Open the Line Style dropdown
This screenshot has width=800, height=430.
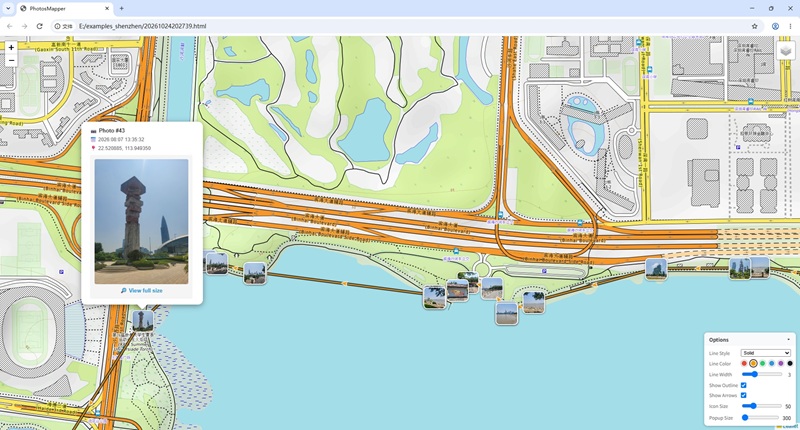tap(766, 353)
